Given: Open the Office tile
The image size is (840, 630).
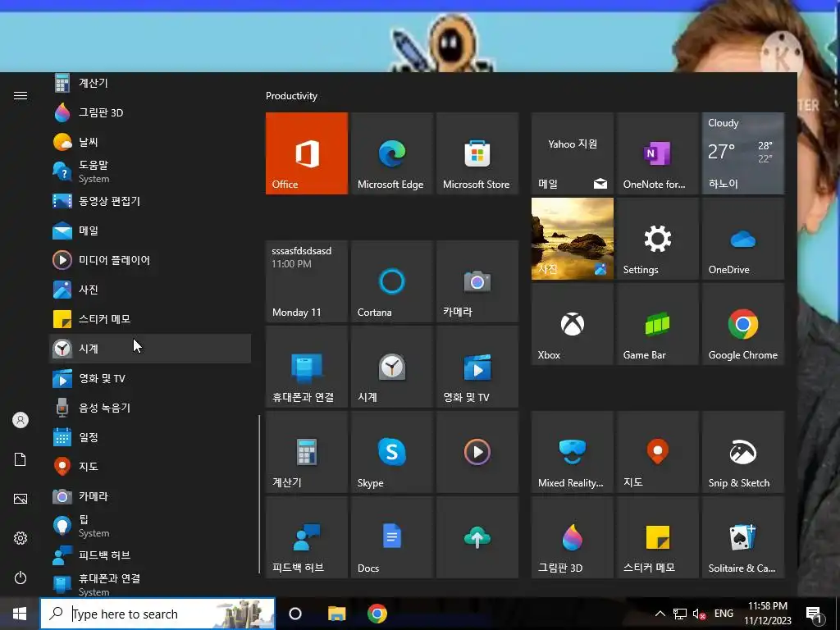Looking at the screenshot, I should click(307, 153).
